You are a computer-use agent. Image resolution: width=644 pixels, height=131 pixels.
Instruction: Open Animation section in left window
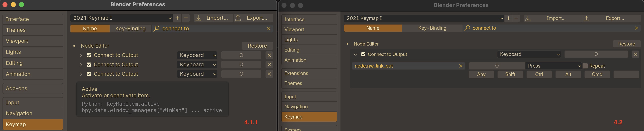[x=33, y=74]
